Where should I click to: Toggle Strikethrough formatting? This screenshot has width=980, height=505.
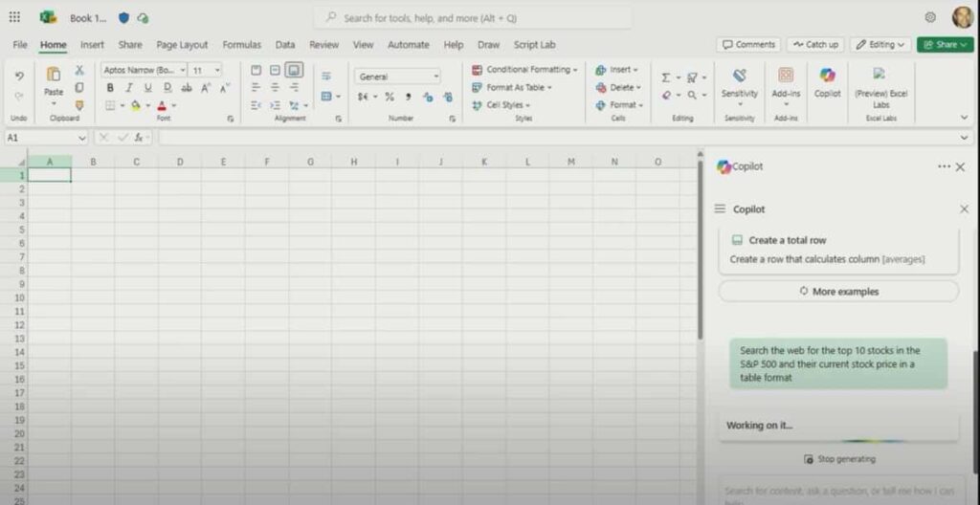(x=187, y=88)
